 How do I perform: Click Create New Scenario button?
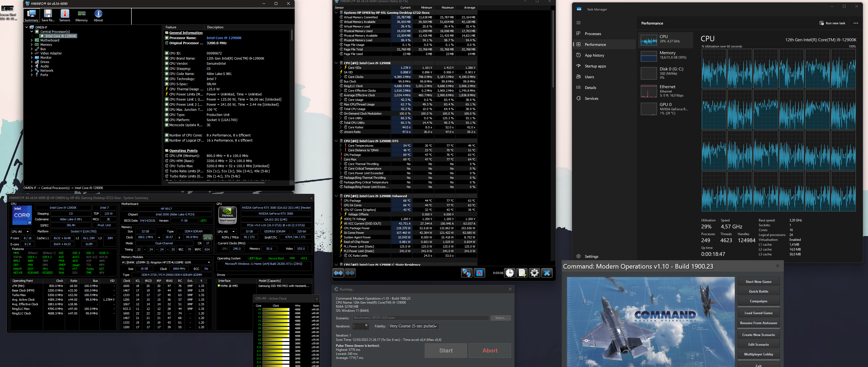(x=758, y=335)
